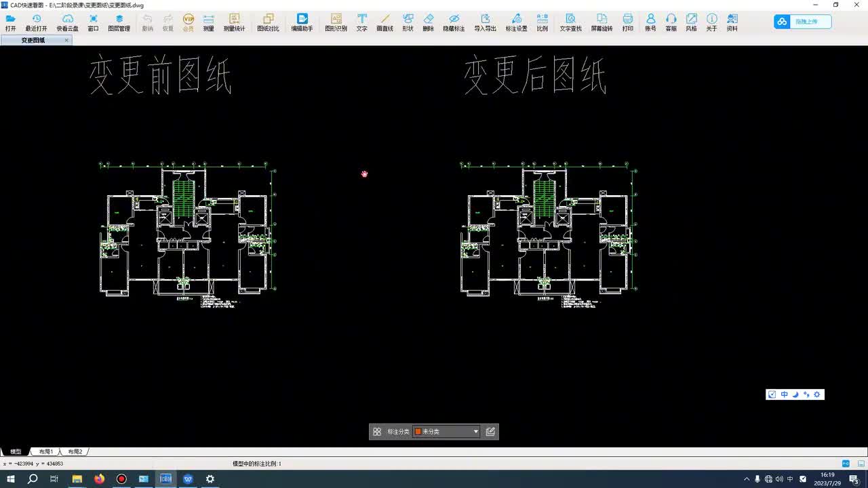The image size is (868, 488).
Task: Open the 编辑助手 edit assistant
Action: pos(302,22)
